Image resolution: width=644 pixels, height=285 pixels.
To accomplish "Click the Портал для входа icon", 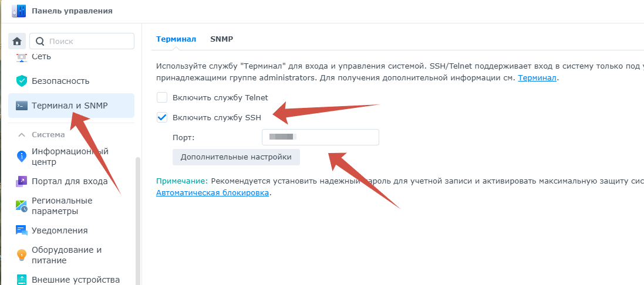I will (x=22, y=181).
